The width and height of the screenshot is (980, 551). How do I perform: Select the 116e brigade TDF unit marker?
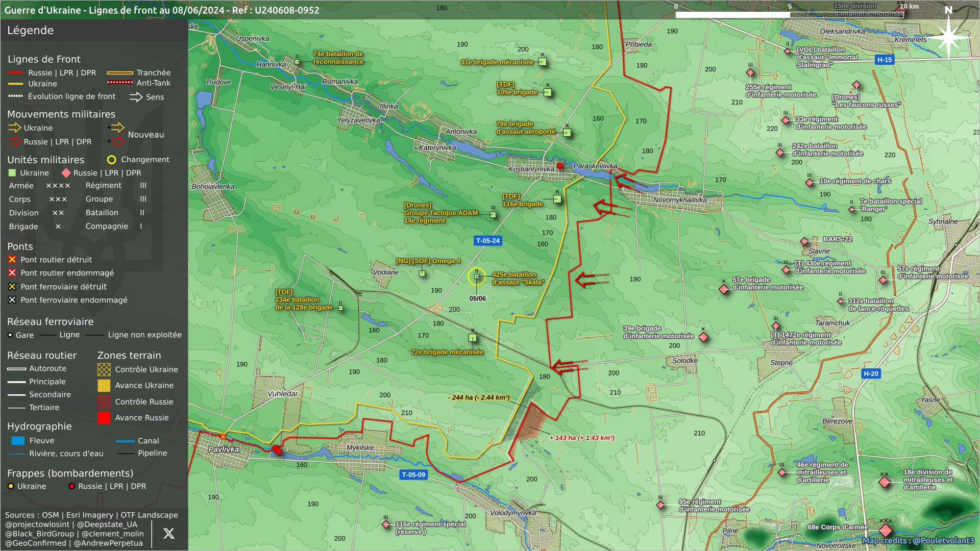(557, 199)
